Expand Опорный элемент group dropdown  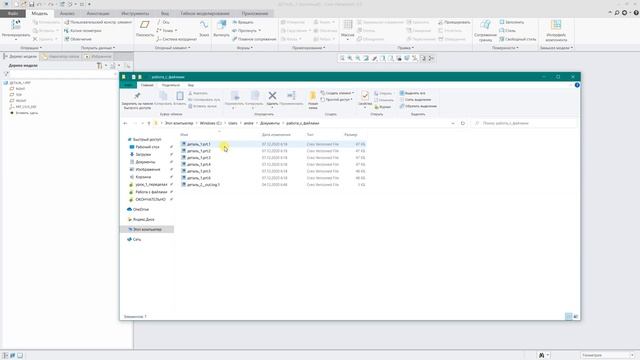173,48
